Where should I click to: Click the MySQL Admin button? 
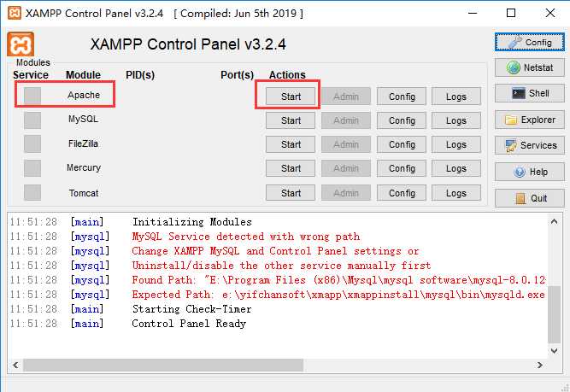click(x=346, y=120)
